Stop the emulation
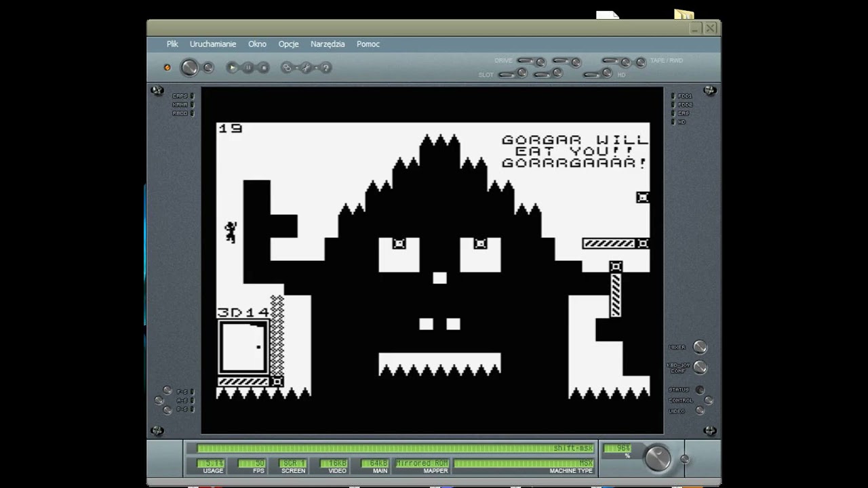 point(264,67)
